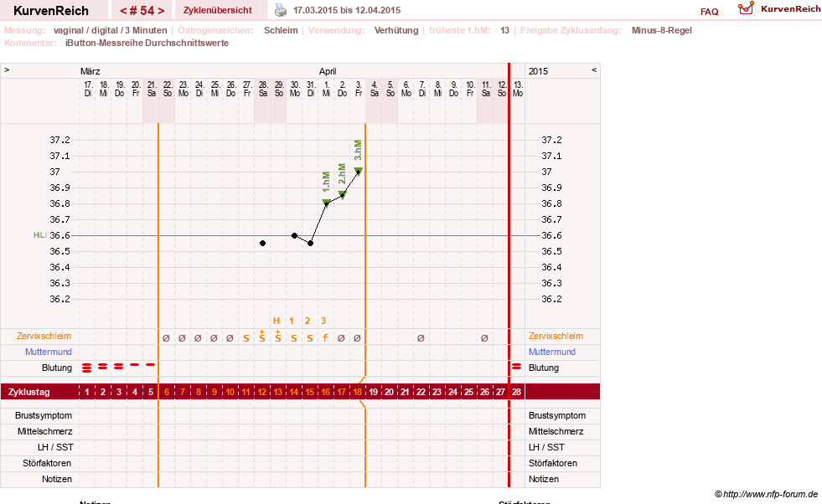
Task: Click the KurvenReich title
Action: (51, 11)
